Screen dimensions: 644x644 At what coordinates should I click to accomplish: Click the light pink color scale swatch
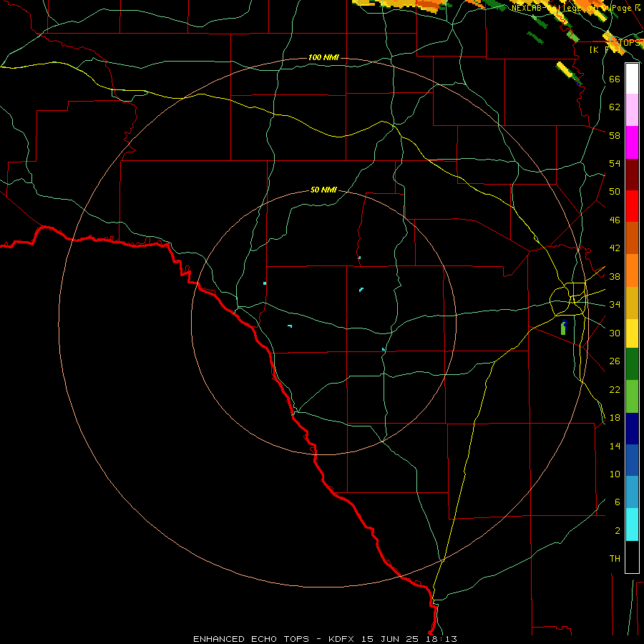coord(632,109)
